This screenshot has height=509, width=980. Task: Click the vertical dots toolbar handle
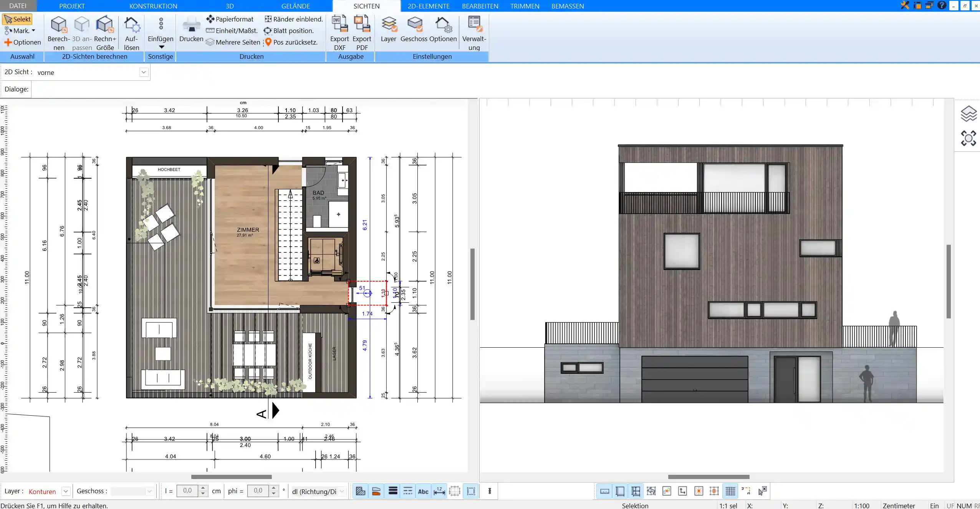tap(490, 491)
